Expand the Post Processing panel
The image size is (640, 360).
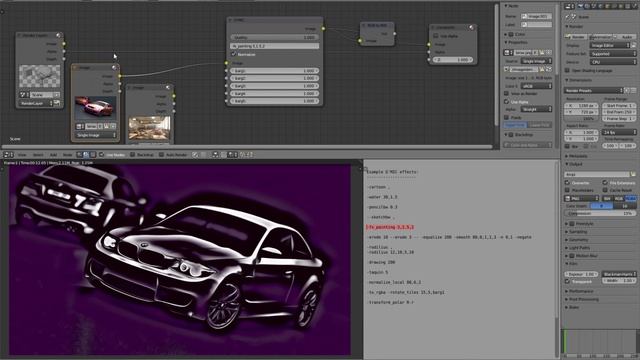pos(583,299)
